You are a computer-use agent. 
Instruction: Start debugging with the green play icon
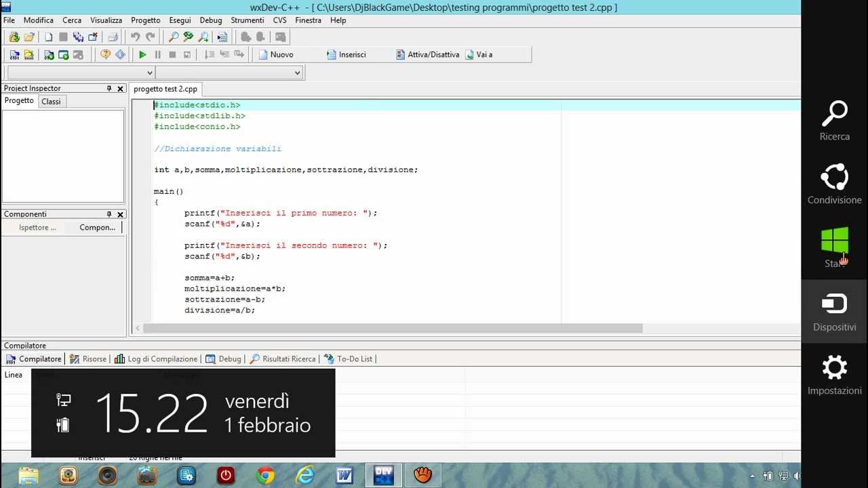click(142, 55)
